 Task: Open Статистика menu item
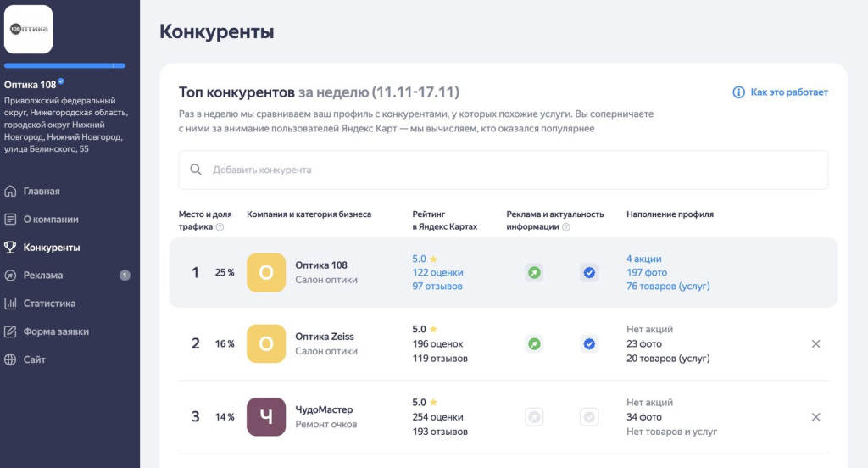tap(49, 304)
